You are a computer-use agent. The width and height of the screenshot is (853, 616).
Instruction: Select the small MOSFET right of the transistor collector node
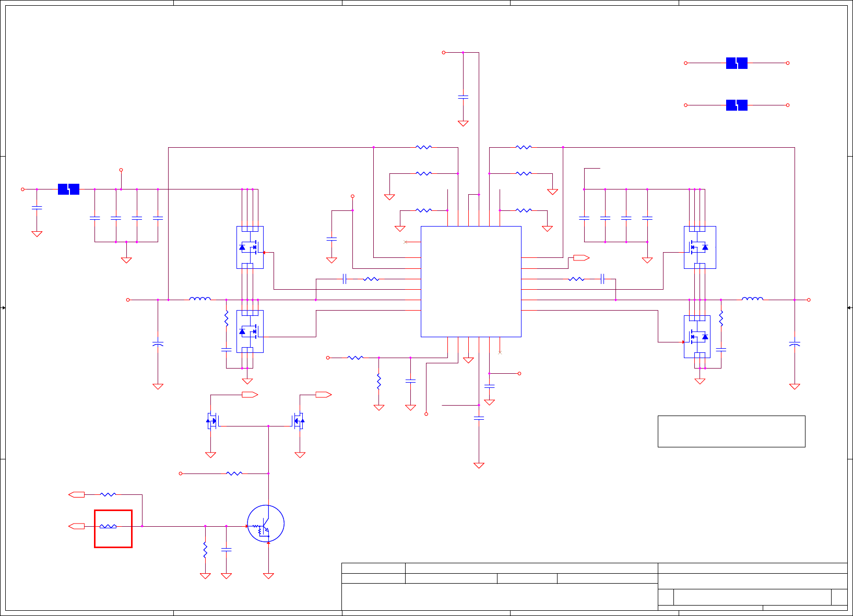click(298, 421)
